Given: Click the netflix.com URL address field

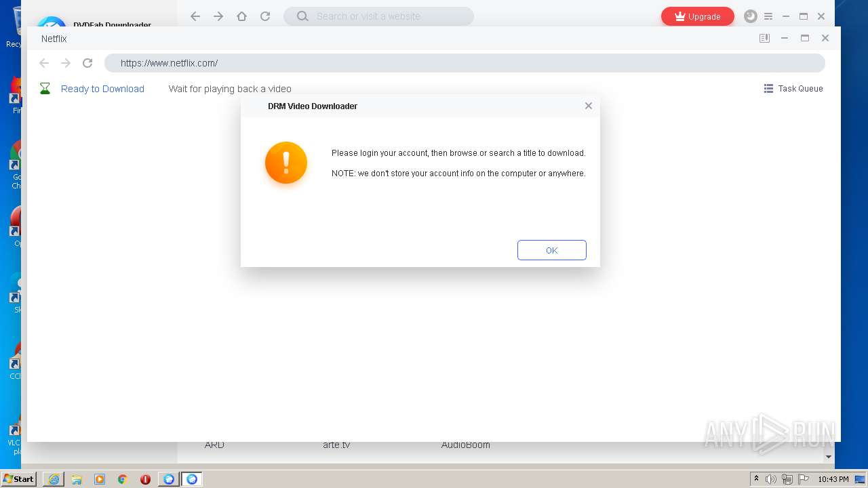Looking at the screenshot, I should coord(465,63).
